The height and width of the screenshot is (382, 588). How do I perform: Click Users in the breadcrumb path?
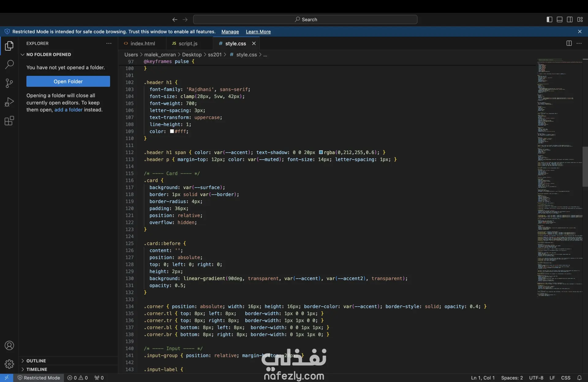coord(131,55)
